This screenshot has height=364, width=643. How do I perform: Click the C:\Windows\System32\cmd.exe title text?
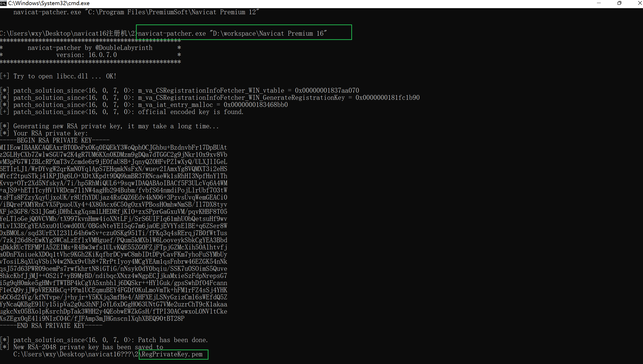point(49,3)
